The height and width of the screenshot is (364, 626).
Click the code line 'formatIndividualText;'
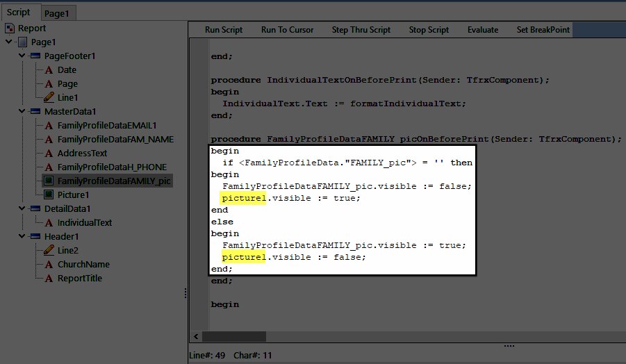[408, 104]
